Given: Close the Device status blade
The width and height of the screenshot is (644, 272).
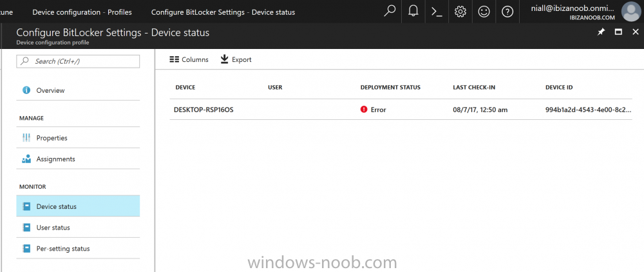Looking at the screenshot, I should coord(636,32).
